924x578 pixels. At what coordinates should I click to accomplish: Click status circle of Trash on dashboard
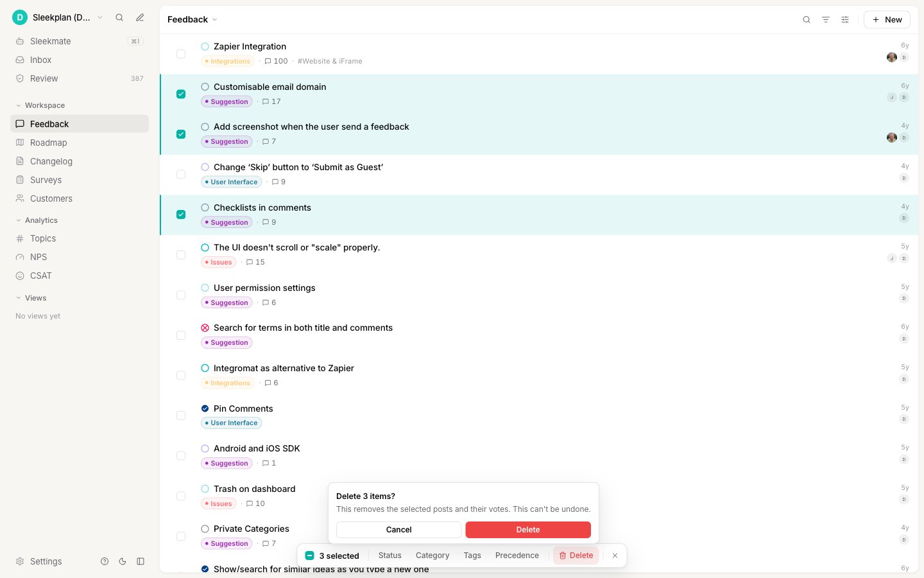pyautogui.click(x=205, y=489)
